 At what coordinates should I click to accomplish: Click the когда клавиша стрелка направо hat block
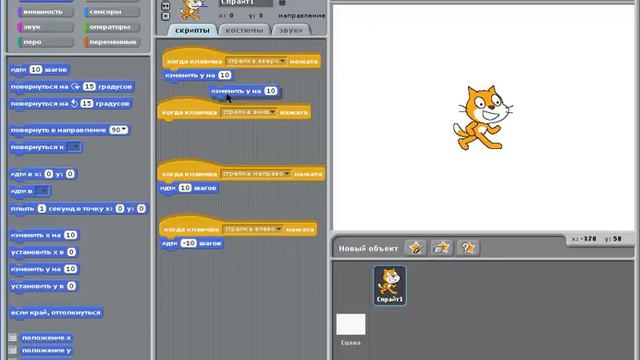[241, 171]
